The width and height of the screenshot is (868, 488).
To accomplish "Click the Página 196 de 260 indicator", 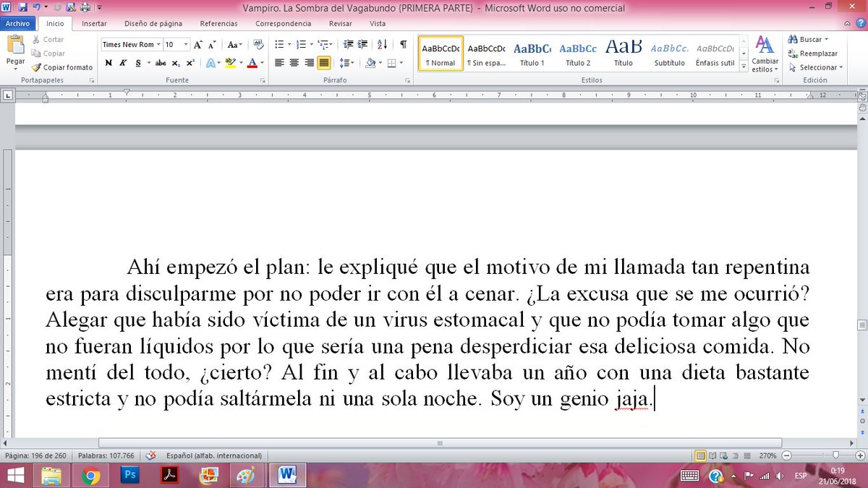I will click(x=35, y=455).
